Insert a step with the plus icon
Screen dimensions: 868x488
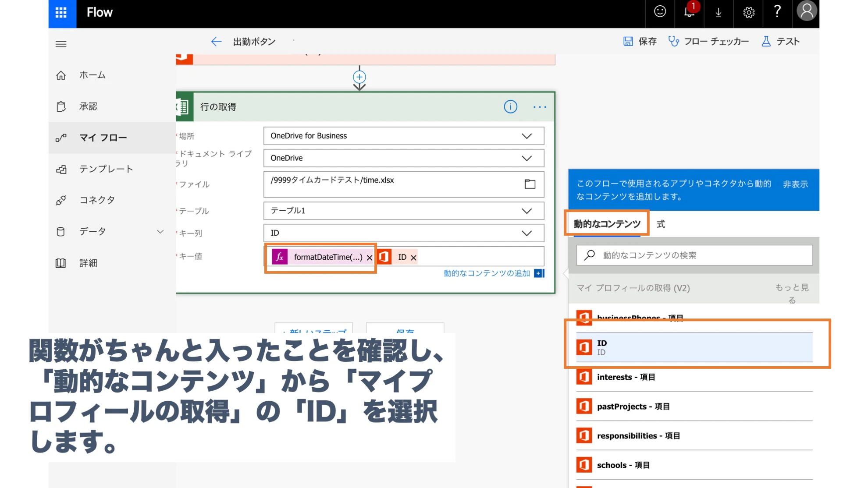359,77
